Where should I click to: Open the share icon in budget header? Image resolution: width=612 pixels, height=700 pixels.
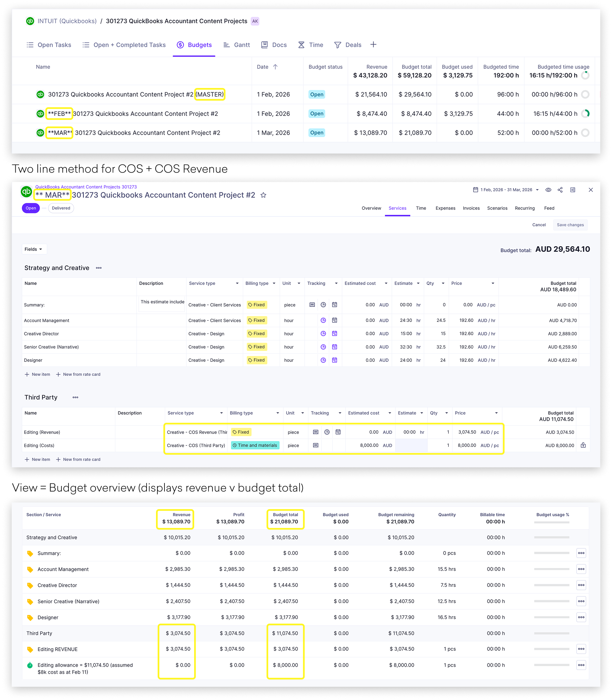(560, 190)
